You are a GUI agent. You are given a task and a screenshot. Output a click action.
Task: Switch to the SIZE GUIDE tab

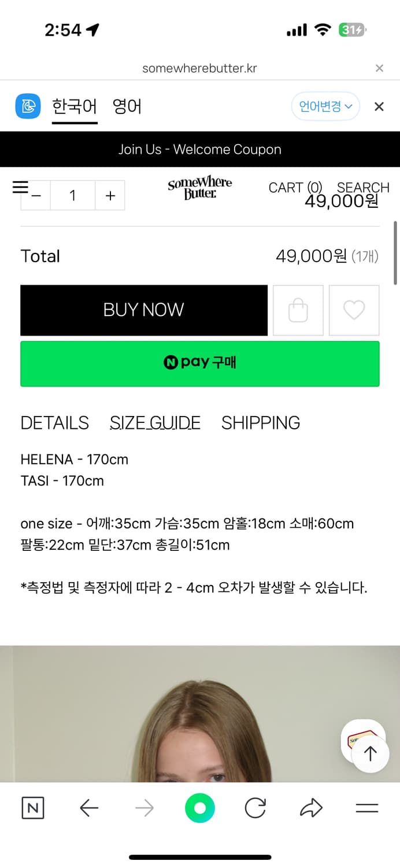(x=155, y=422)
